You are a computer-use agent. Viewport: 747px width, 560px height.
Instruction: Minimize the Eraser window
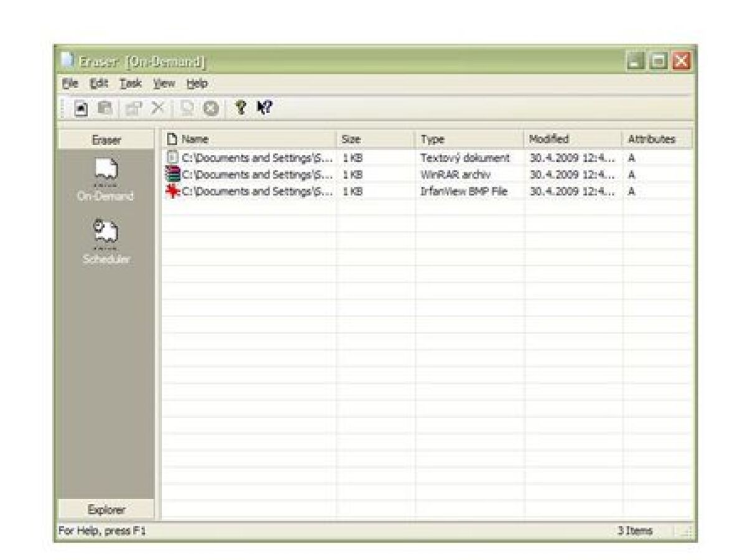(x=635, y=61)
